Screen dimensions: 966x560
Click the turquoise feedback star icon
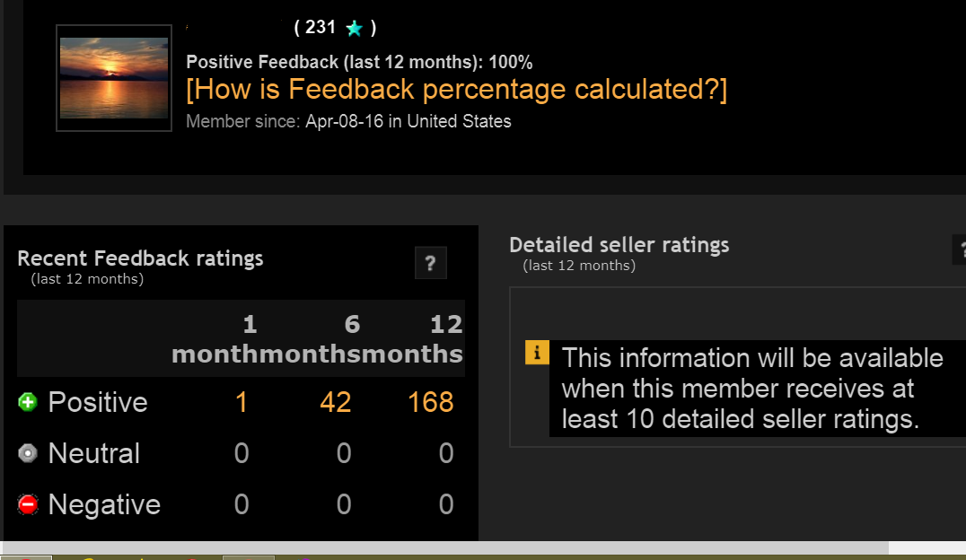(354, 27)
